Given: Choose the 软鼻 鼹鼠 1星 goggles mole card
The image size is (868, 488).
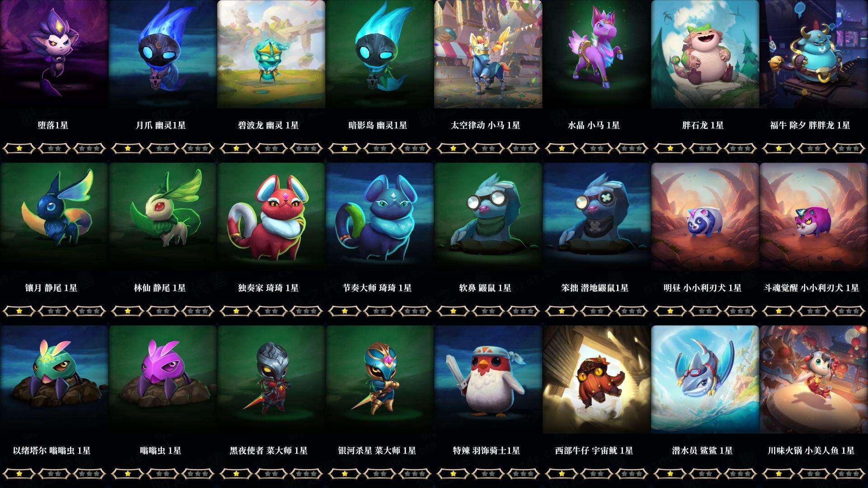Looking at the screenshot, I should 488,217.
